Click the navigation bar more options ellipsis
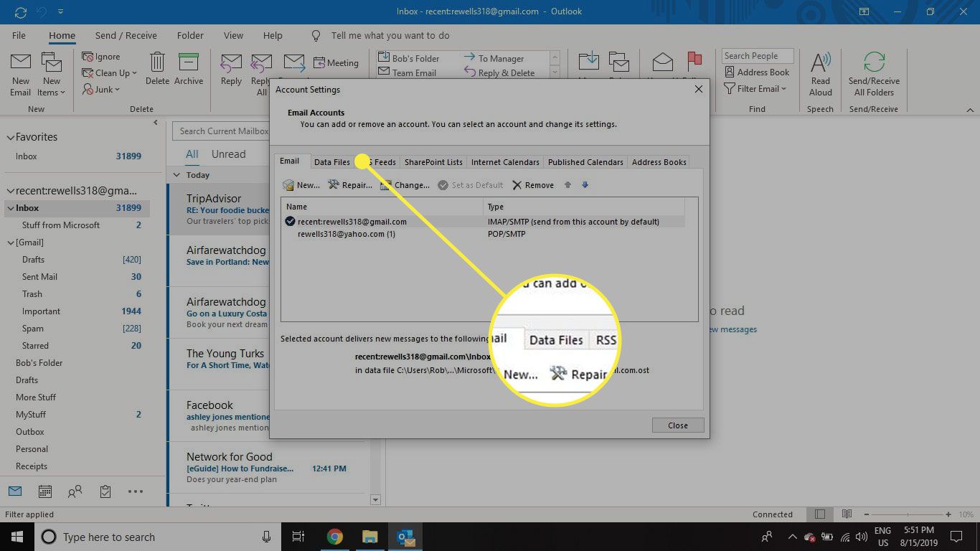 (136, 491)
